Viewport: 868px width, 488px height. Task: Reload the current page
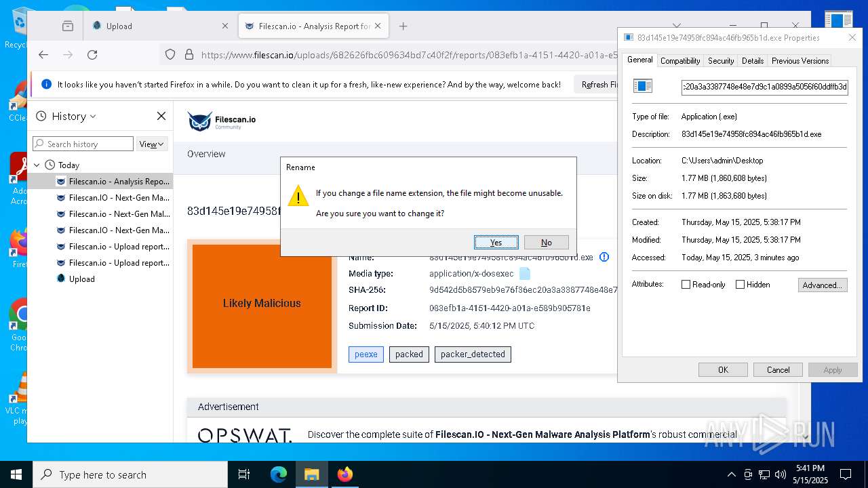pos(92,55)
